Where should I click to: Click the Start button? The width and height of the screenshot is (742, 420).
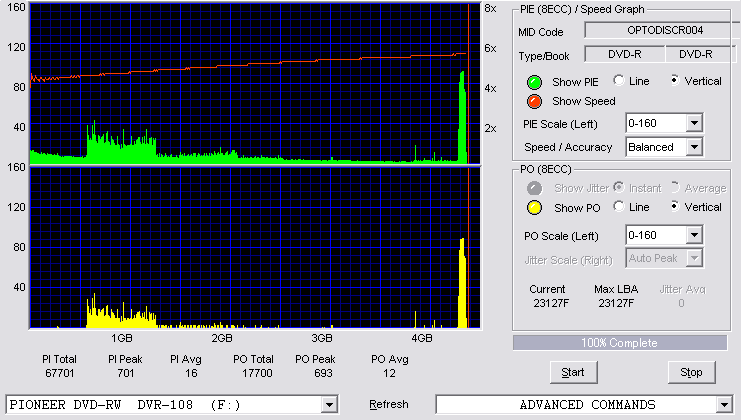574,373
